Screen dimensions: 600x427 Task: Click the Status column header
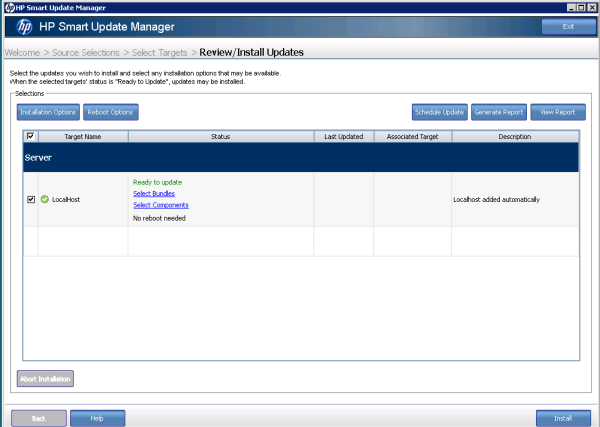[220, 136]
